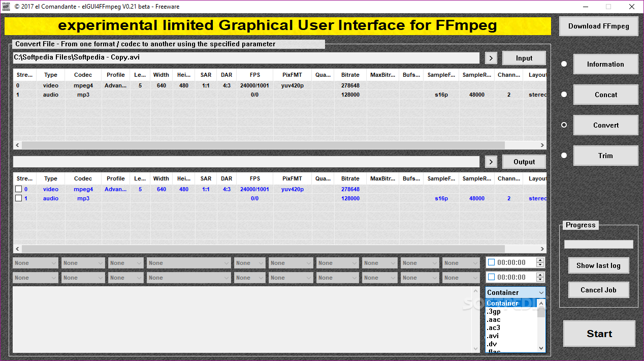Select the Information mode radio button

click(x=564, y=64)
